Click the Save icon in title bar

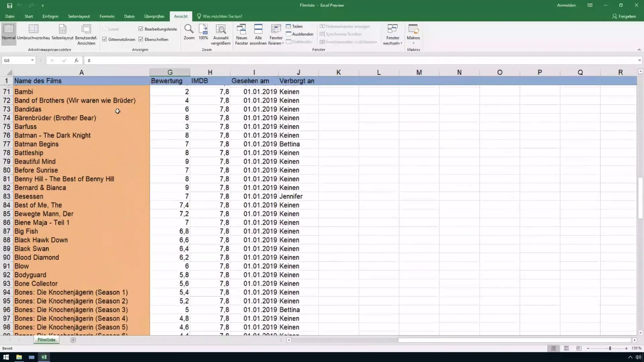tap(9, 5)
